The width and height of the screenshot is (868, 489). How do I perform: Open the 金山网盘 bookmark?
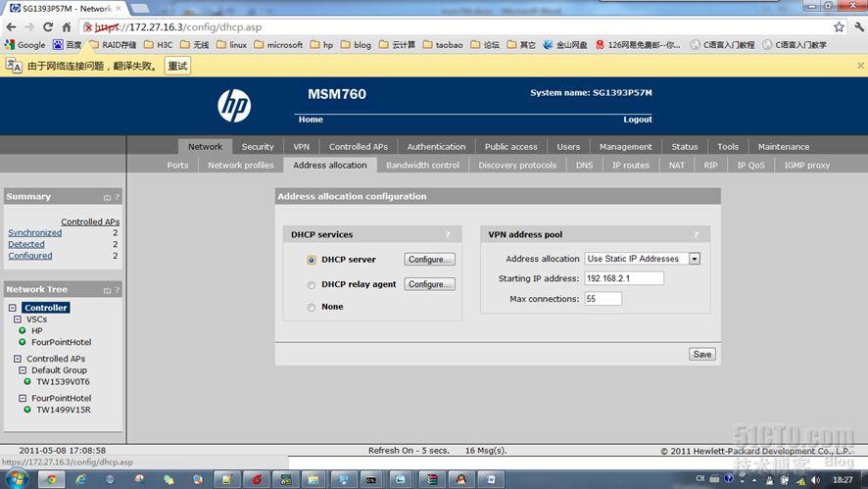click(564, 45)
